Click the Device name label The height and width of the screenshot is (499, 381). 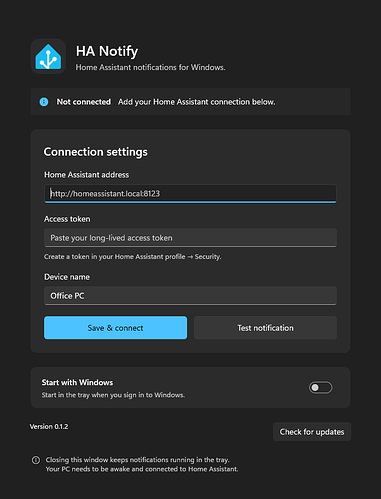(67, 277)
